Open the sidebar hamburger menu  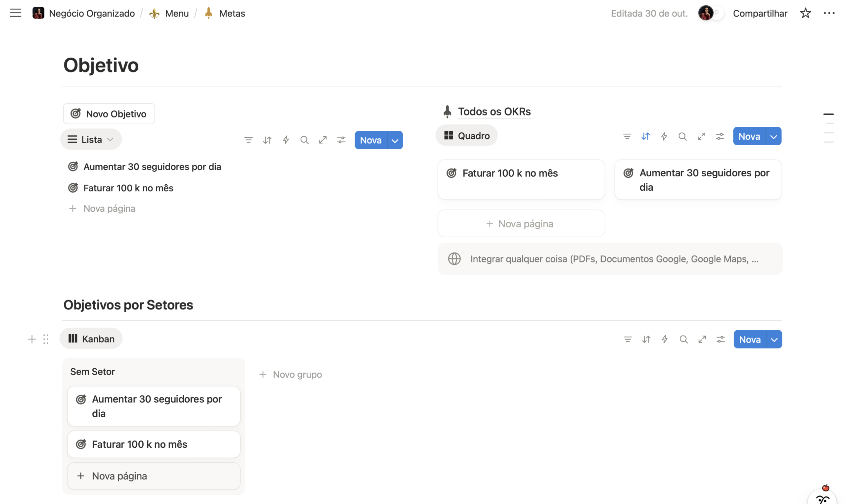15,13
